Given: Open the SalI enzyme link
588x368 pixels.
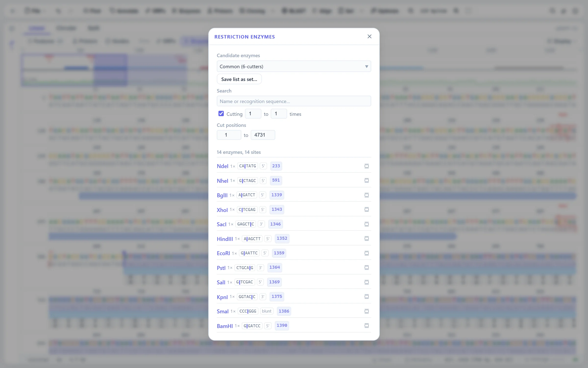Looking at the screenshot, I should [221, 282].
